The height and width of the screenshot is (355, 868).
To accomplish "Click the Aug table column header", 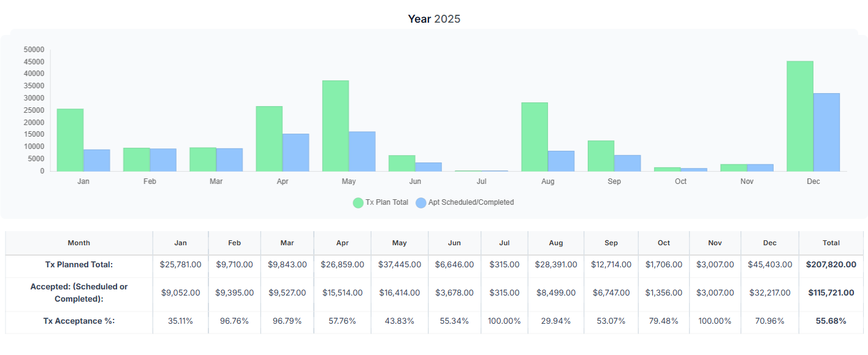I will pos(556,243).
